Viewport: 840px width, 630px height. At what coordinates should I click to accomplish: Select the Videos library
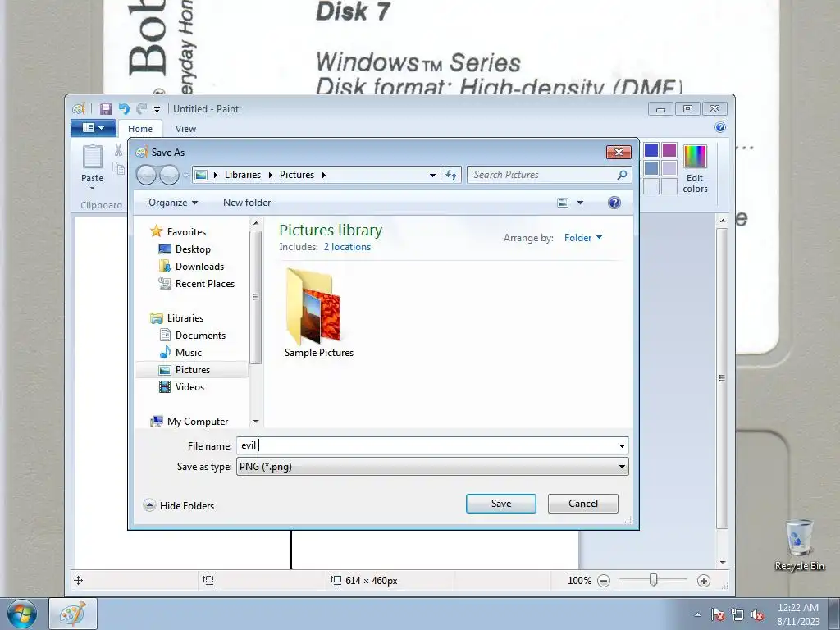(189, 387)
